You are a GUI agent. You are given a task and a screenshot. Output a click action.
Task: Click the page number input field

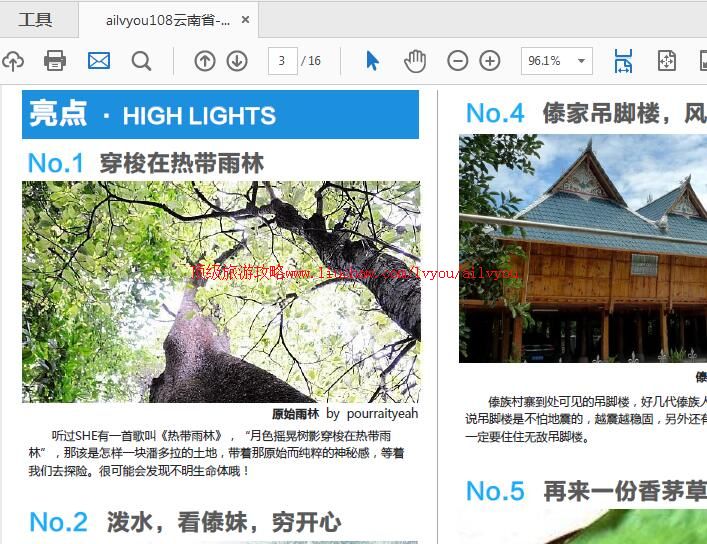(x=283, y=61)
